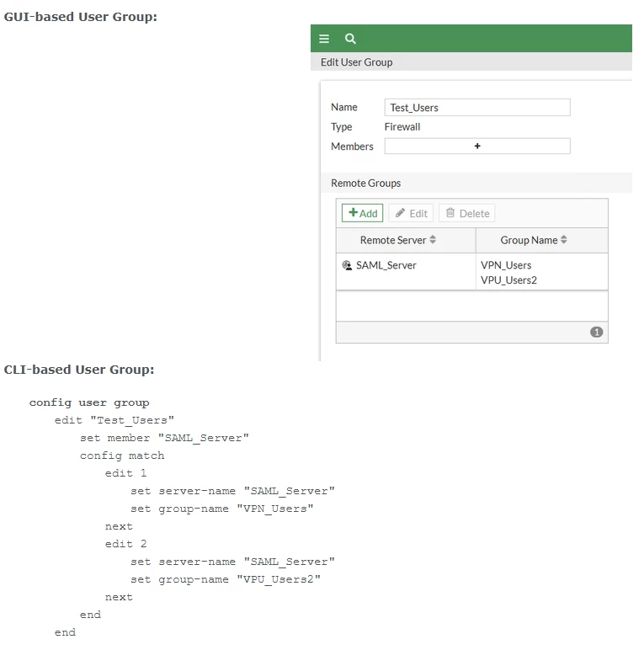The width and height of the screenshot is (644, 650).
Task: Click 'set group-name "VPN_Users"' CLI line
Action: (x=221, y=509)
